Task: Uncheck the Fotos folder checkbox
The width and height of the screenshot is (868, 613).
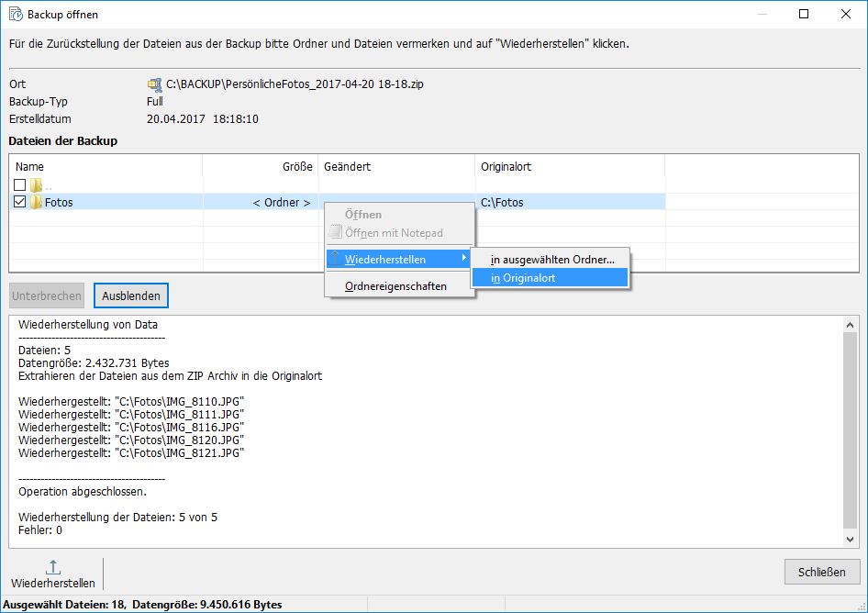Action: pos(20,203)
